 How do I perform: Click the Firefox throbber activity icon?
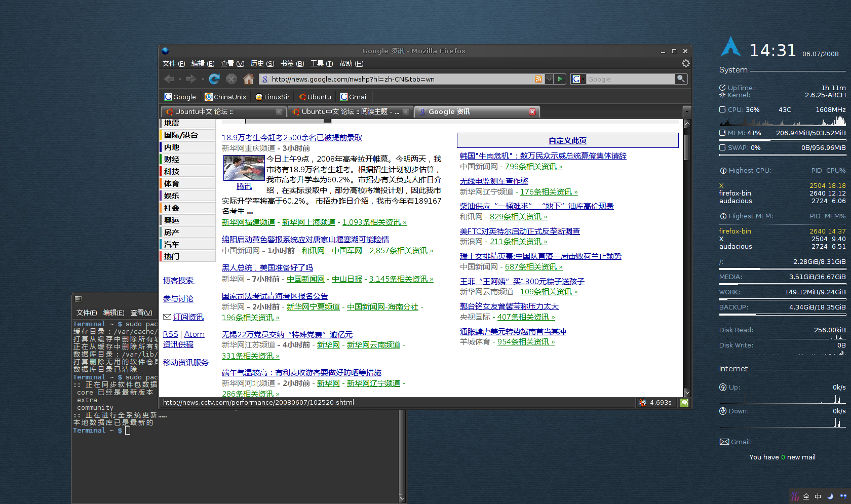[x=685, y=63]
